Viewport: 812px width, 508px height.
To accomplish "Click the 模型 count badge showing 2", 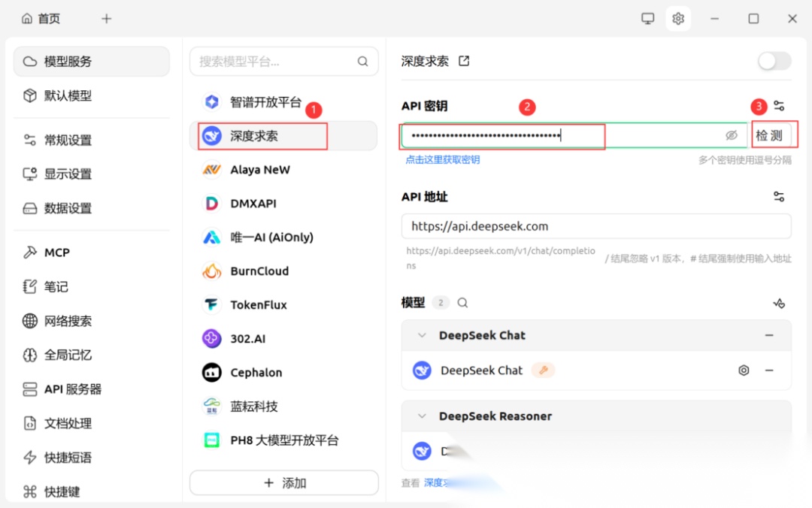I will (x=441, y=302).
